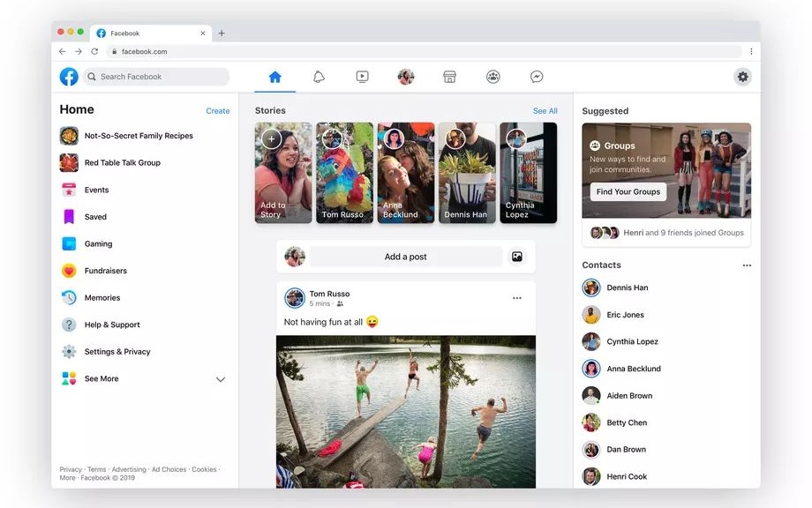
Task: Open Not-So-Secret Family Recipes group
Action: click(x=139, y=136)
